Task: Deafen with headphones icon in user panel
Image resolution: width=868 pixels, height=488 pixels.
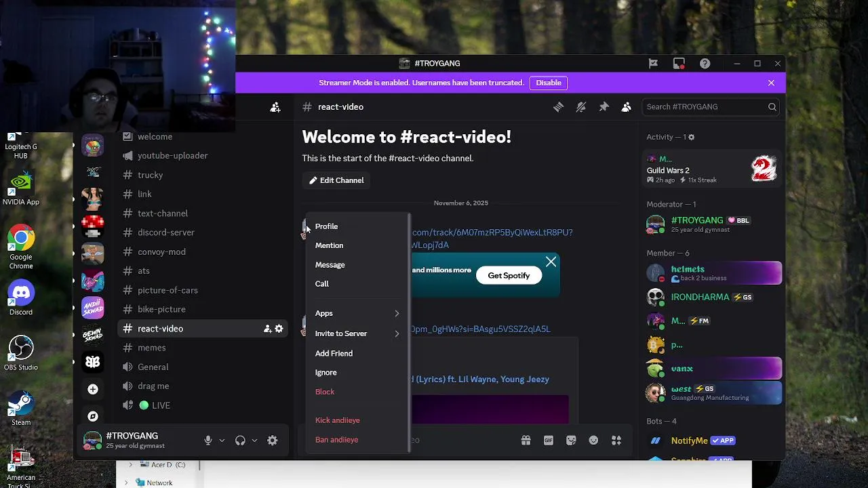Action: pyautogui.click(x=240, y=441)
